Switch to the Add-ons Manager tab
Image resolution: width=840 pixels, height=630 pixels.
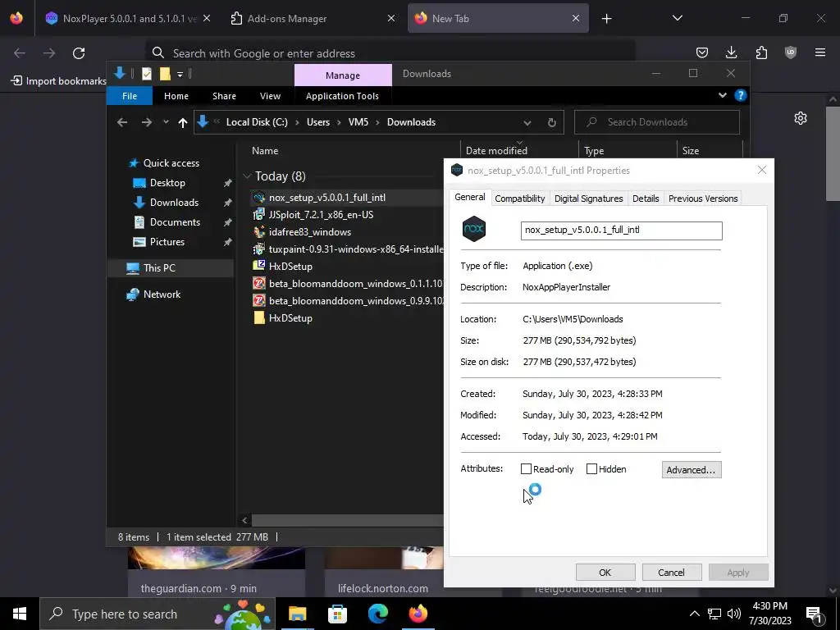tap(311, 19)
